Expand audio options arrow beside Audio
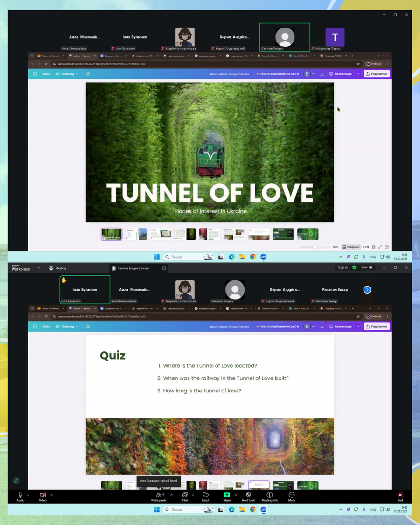Image resolution: width=420 pixels, height=525 pixels. coord(28,495)
